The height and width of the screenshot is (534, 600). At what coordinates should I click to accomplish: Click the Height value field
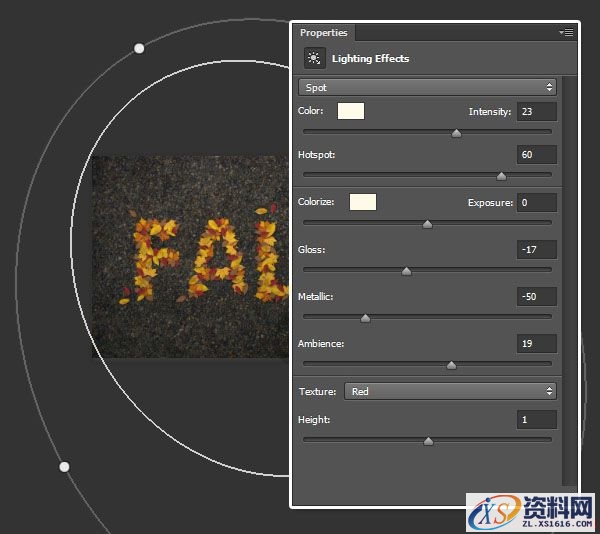tap(537, 419)
